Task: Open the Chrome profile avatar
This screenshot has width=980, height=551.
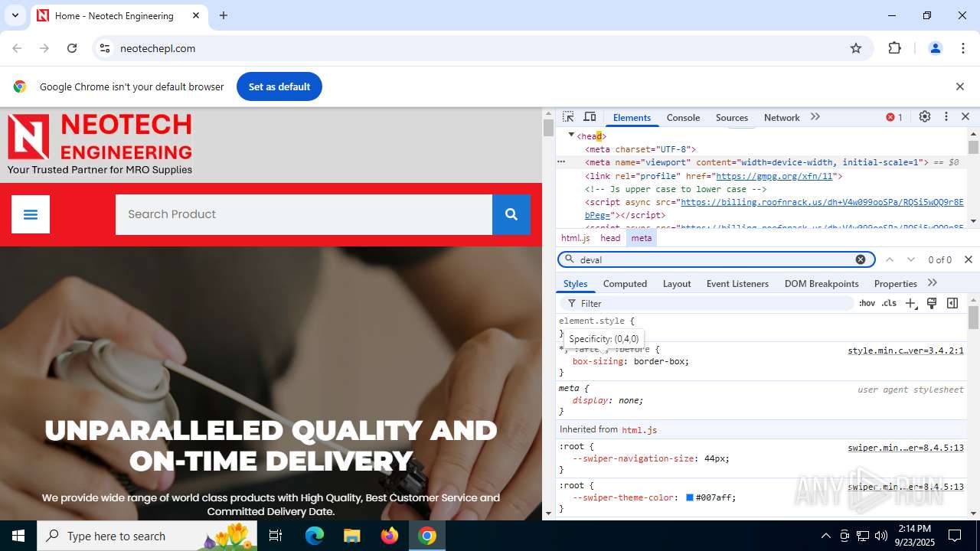Action: pyautogui.click(x=936, y=48)
